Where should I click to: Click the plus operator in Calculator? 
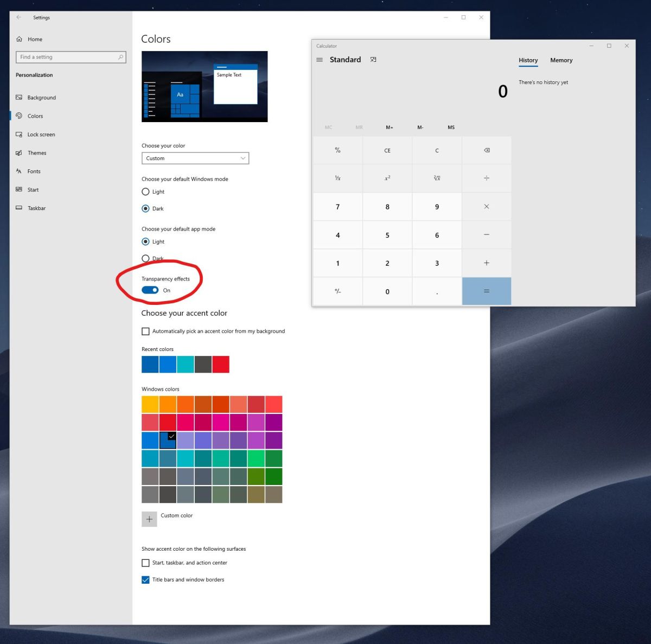(x=487, y=263)
